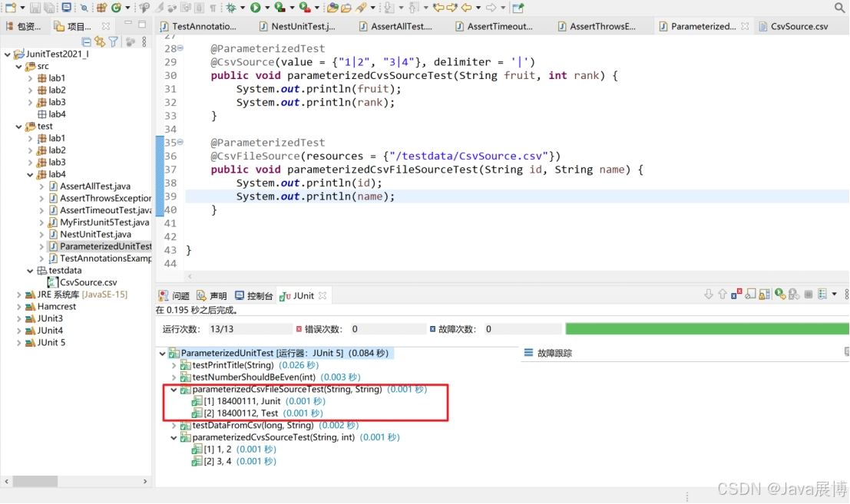The height and width of the screenshot is (504, 850).
Task: Collapse the testdata folder in Package Explorer
Action: click(x=29, y=270)
